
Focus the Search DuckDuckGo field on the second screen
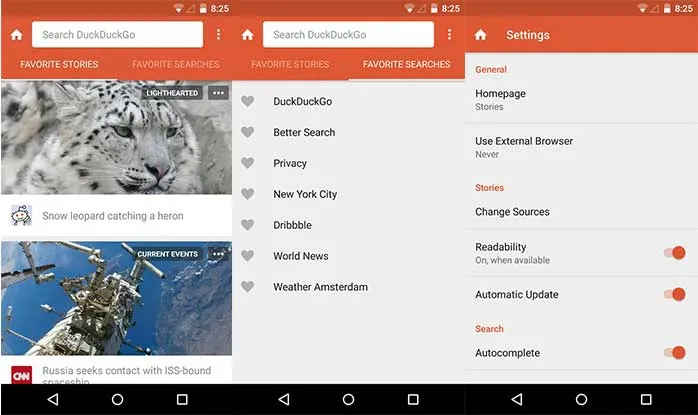click(x=349, y=34)
